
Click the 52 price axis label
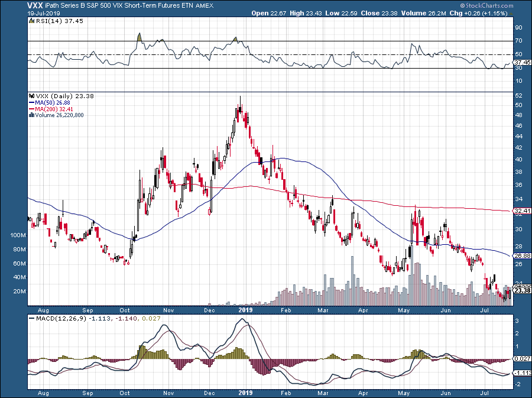[519, 96]
